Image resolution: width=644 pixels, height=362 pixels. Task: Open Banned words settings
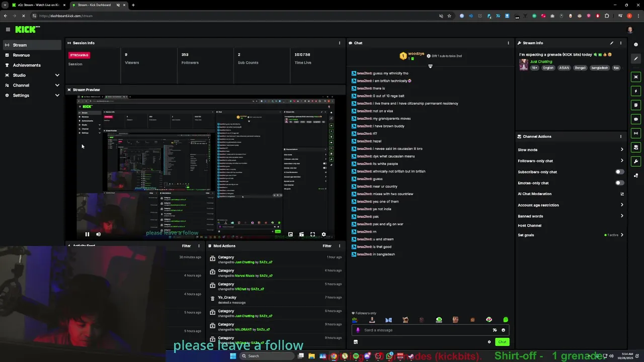[571, 216]
